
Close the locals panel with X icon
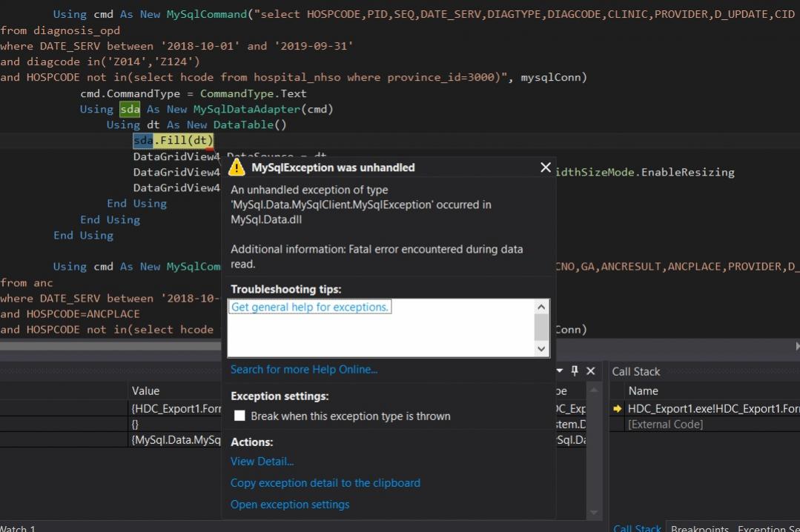click(x=591, y=371)
